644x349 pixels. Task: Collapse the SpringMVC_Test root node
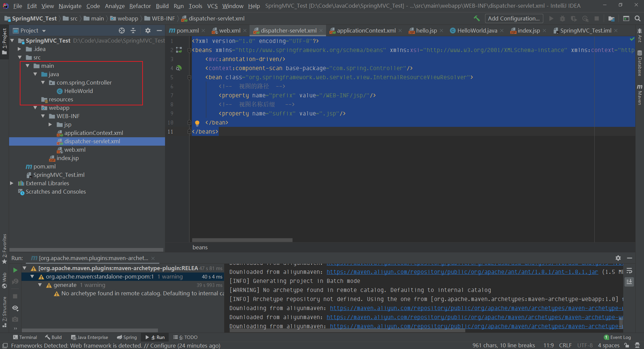tap(12, 41)
